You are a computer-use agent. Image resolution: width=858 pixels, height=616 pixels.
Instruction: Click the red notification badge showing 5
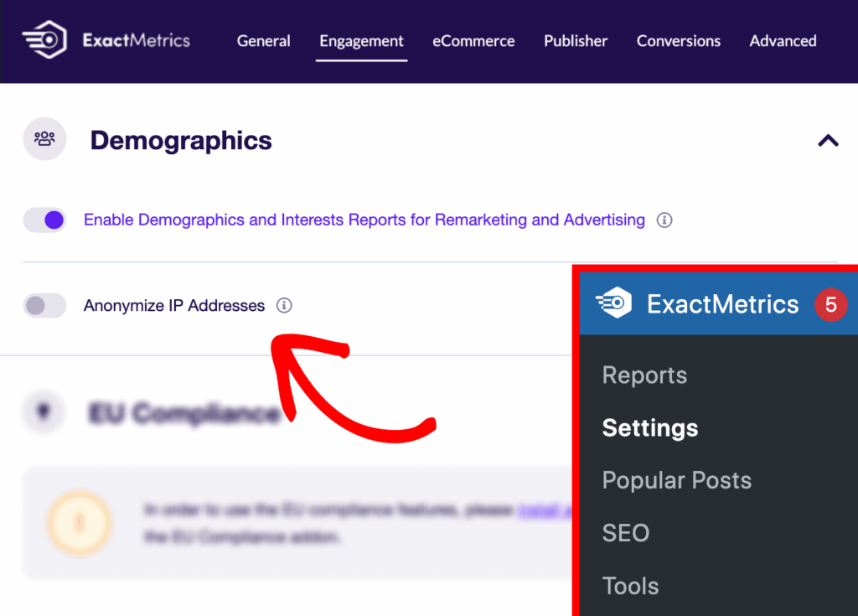point(830,304)
